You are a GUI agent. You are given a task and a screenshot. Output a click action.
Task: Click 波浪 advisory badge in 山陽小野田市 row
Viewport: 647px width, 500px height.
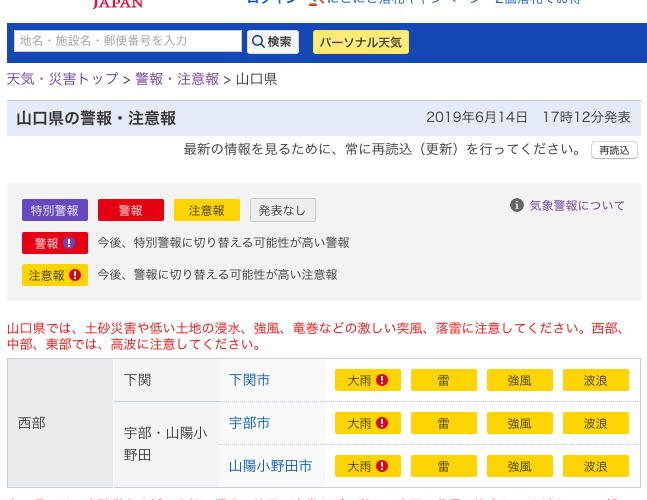pyautogui.click(x=595, y=466)
